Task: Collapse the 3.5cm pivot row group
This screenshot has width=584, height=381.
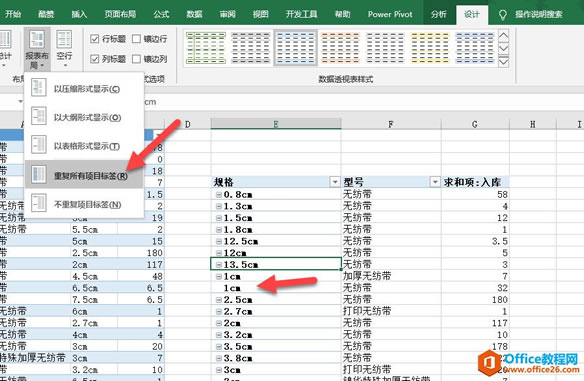Action: (219, 347)
